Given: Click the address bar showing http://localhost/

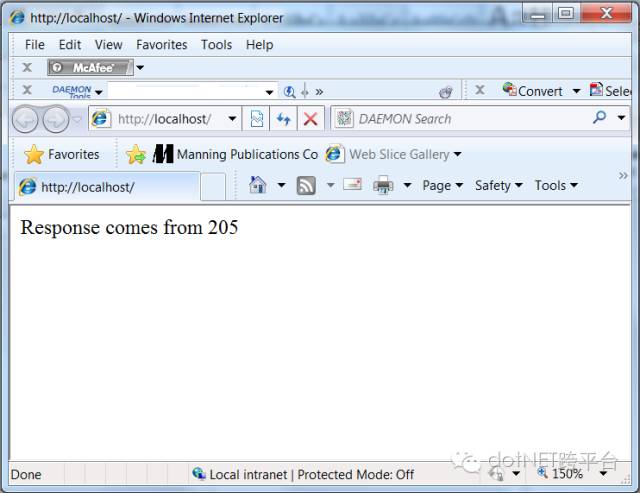Looking at the screenshot, I should tap(164, 119).
